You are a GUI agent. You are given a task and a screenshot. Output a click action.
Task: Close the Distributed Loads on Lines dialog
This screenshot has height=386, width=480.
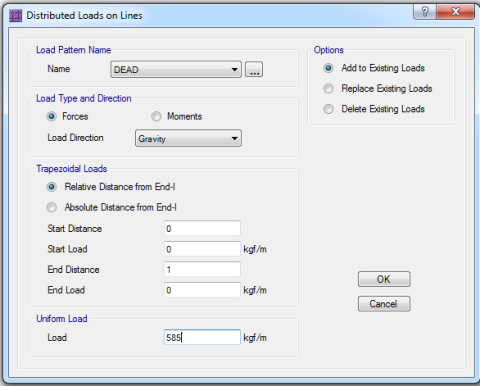pyautogui.click(x=455, y=12)
